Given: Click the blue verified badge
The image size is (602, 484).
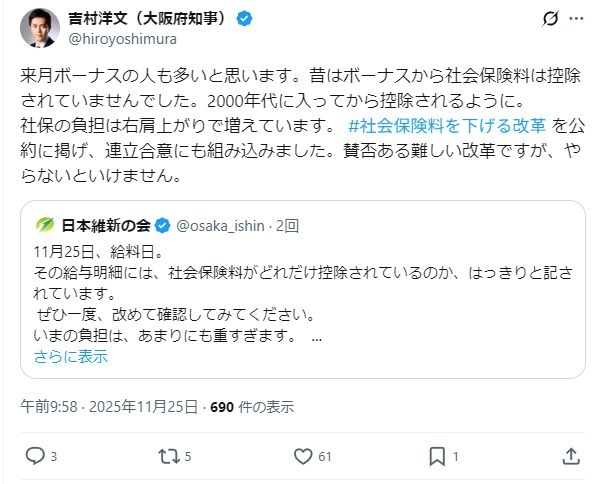Looking at the screenshot, I should point(243,19).
